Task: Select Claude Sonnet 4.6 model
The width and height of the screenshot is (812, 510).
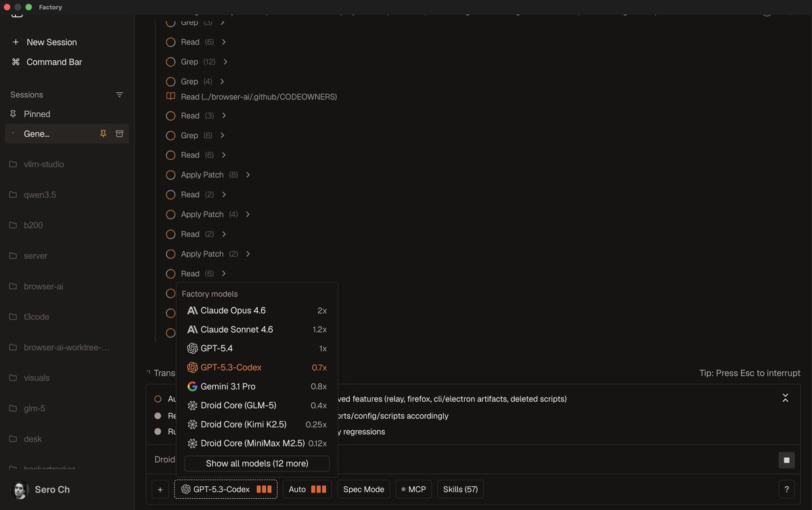Action: pyautogui.click(x=257, y=330)
